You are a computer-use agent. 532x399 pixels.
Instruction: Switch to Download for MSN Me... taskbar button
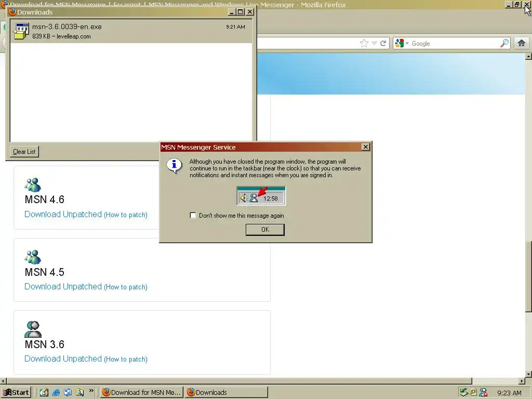point(142,393)
